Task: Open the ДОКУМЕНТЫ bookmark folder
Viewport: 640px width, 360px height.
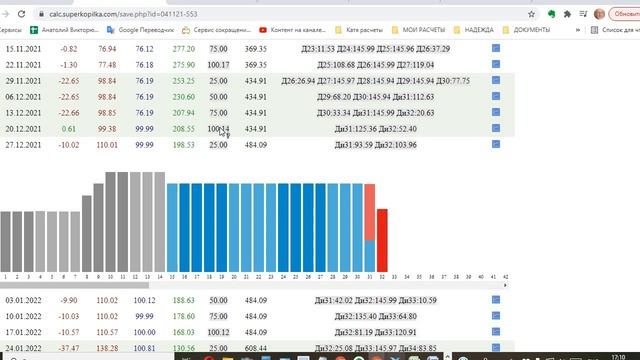Action: [x=527, y=30]
